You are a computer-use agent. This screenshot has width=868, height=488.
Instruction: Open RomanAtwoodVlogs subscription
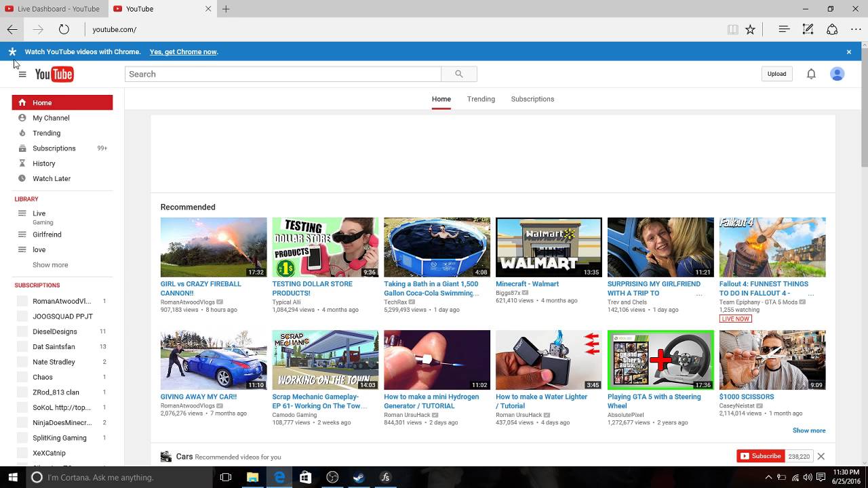click(x=62, y=301)
